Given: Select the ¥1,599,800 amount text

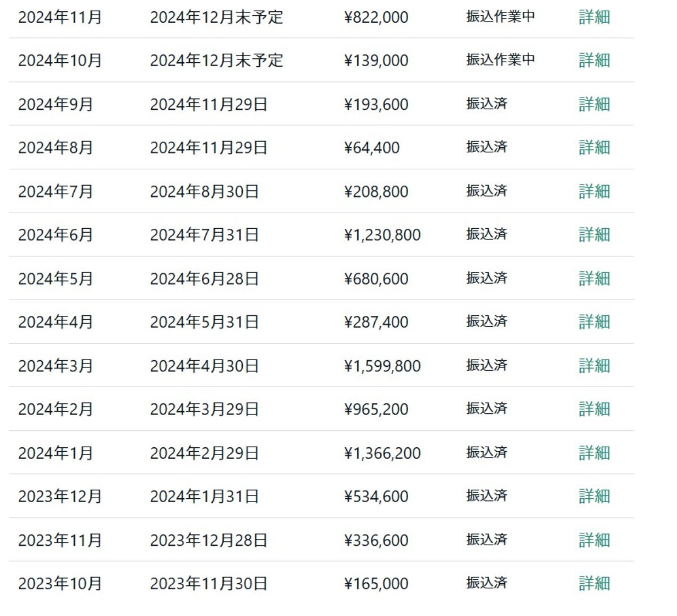Looking at the screenshot, I should [x=382, y=366].
